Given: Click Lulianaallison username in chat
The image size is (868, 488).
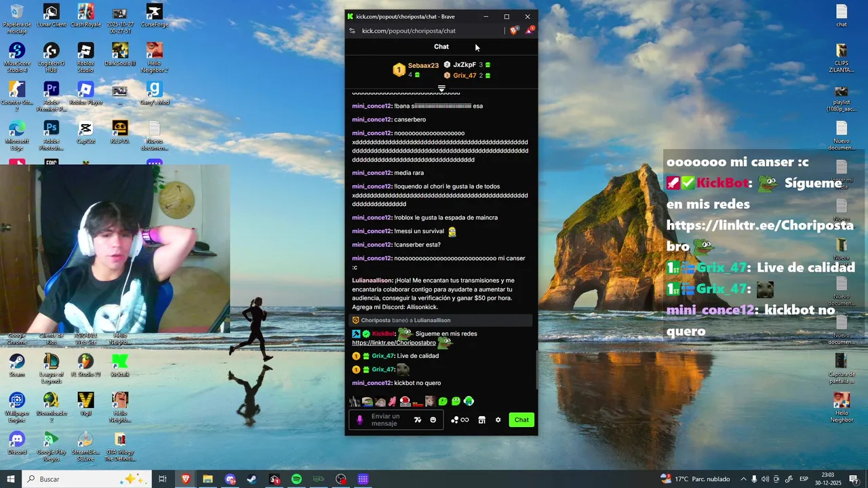Looking at the screenshot, I should click(372, 281).
